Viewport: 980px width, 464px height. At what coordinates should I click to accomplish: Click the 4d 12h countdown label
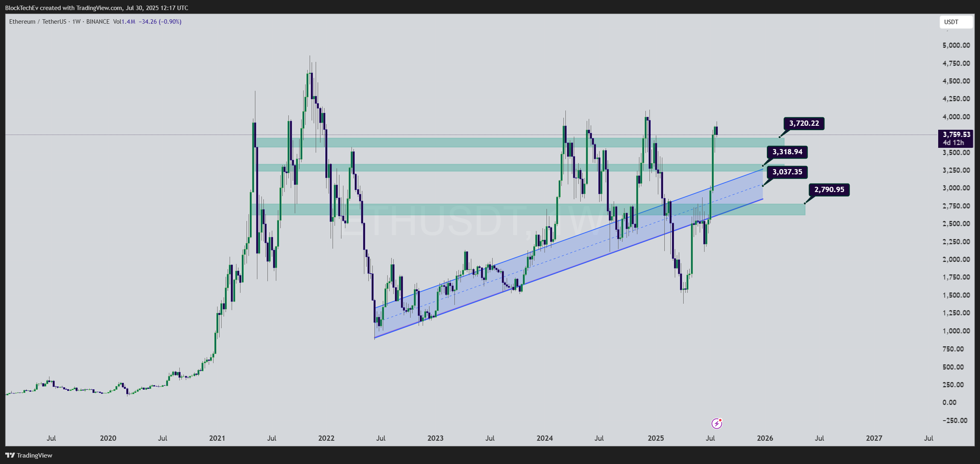[x=953, y=143]
